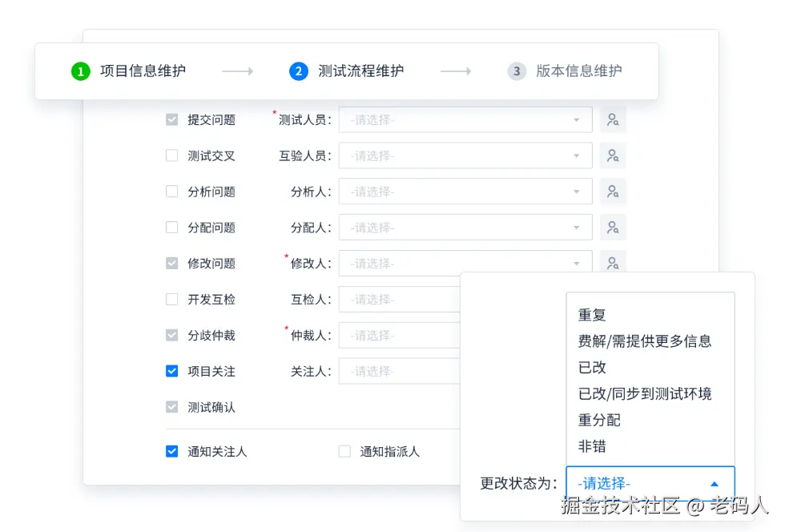The width and height of the screenshot is (785, 532).
Task: Click the person-search icon beside 修改人
Action: 613,263
